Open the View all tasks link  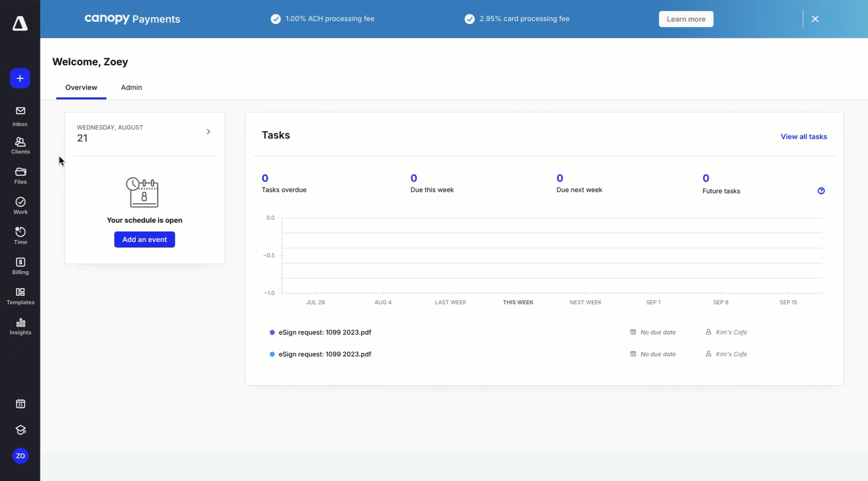(804, 137)
